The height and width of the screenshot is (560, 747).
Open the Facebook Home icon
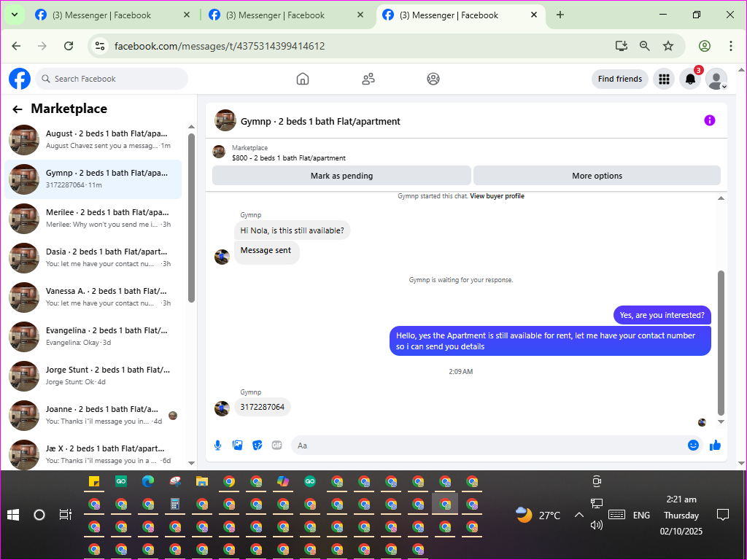[303, 79]
